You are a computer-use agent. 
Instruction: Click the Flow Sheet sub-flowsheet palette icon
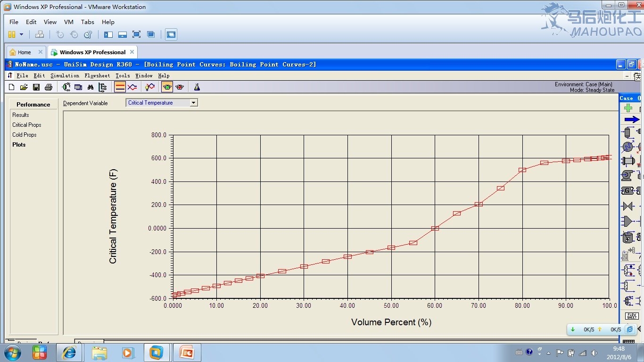(x=632, y=316)
